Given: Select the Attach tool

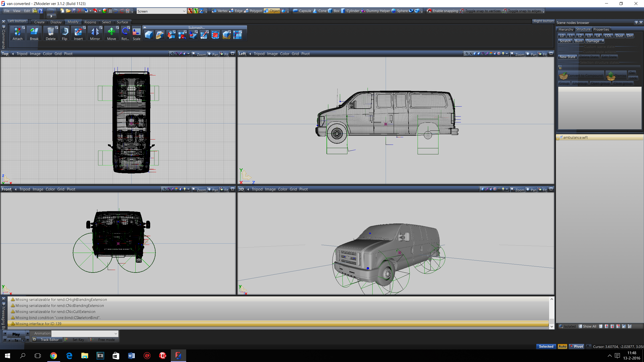Looking at the screenshot, I should point(17,33).
